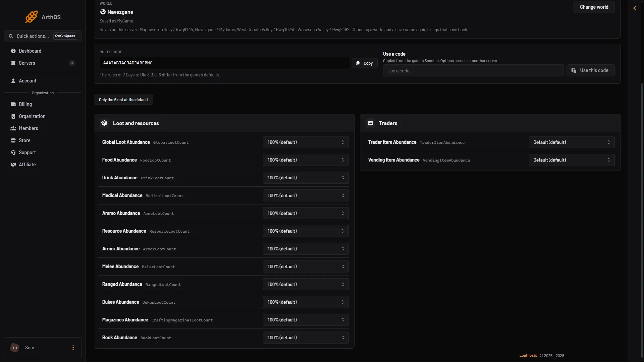Focus the Use a code input field
Viewport: 644px width, 362px height.
[x=473, y=71]
